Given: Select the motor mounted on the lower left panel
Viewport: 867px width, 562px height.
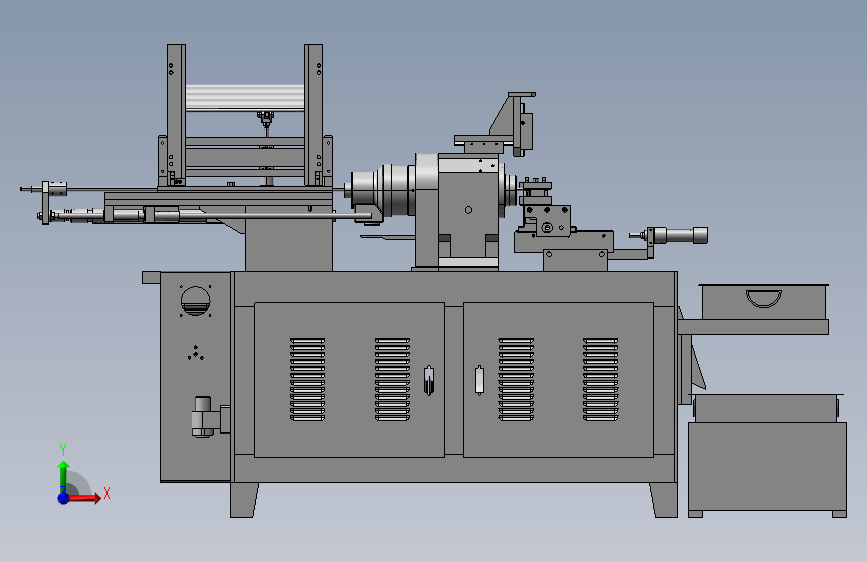Looking at the screenshot, I should click(x=203, y=417).
